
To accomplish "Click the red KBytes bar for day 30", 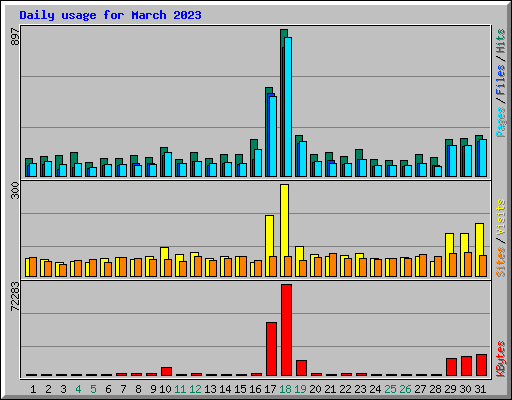I will pyautogui.click(x=466, y=366).
